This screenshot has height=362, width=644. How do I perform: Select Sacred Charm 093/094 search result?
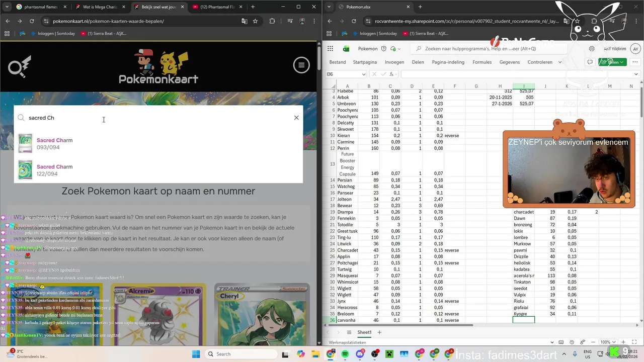[158, 144]
